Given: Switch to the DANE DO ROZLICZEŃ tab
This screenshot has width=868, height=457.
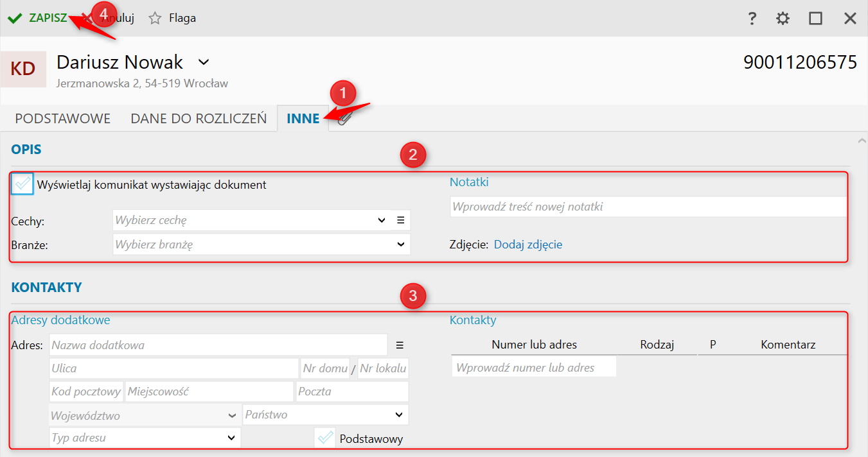Looking at the screenshot, I should [x=199, y=119].
